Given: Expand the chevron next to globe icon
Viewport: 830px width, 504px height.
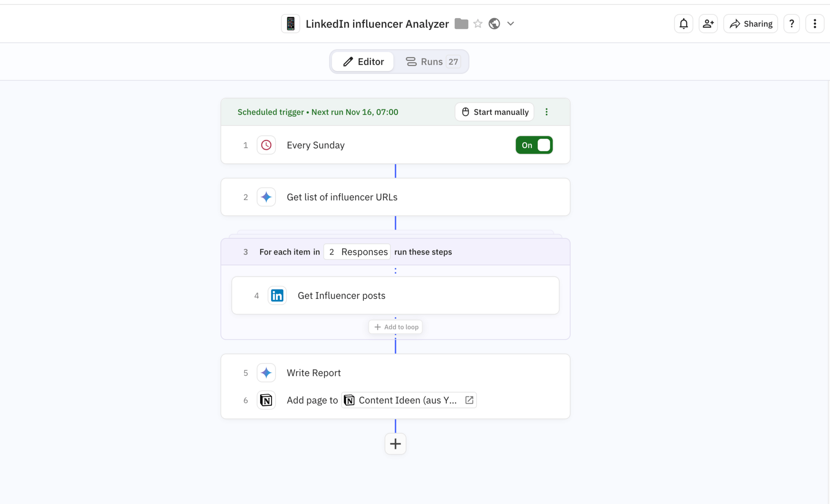Looking at the screenshot, I should point(511,24).
